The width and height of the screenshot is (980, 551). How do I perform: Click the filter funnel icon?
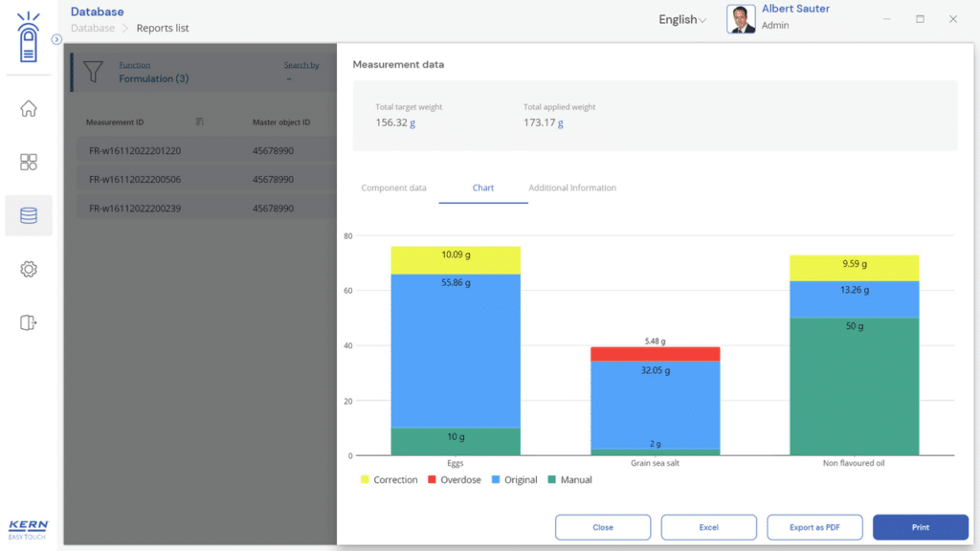pyautogui.click(x=93, y=73)
